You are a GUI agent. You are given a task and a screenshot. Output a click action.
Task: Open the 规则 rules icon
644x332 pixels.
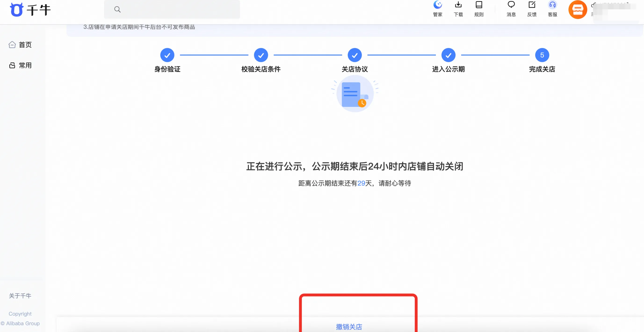tap(479, 5)
